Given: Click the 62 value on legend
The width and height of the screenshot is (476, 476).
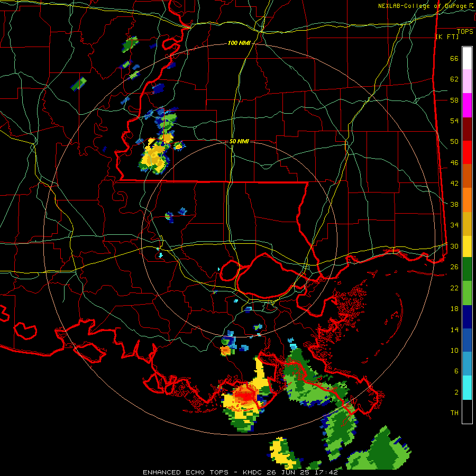Looking at the screenshot, I should click(x=454, y=79).
